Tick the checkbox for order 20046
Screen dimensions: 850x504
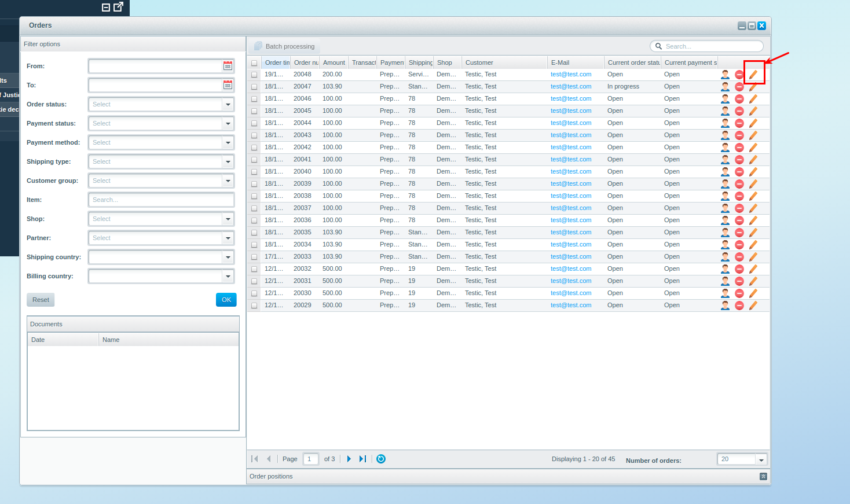coord(254,99)
